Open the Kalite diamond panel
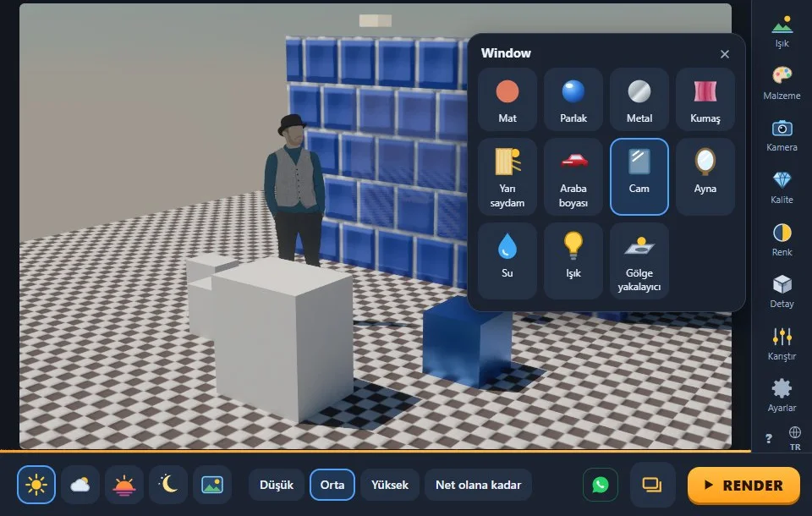The image size is (812, 516). (x=782, y=188)
